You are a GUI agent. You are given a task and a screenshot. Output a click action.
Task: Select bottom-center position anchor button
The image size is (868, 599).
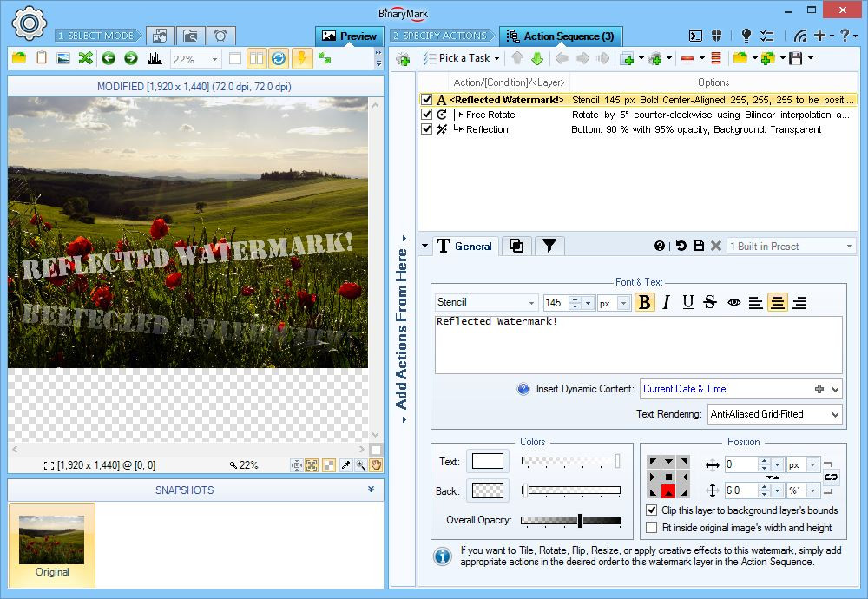point(668,490)
